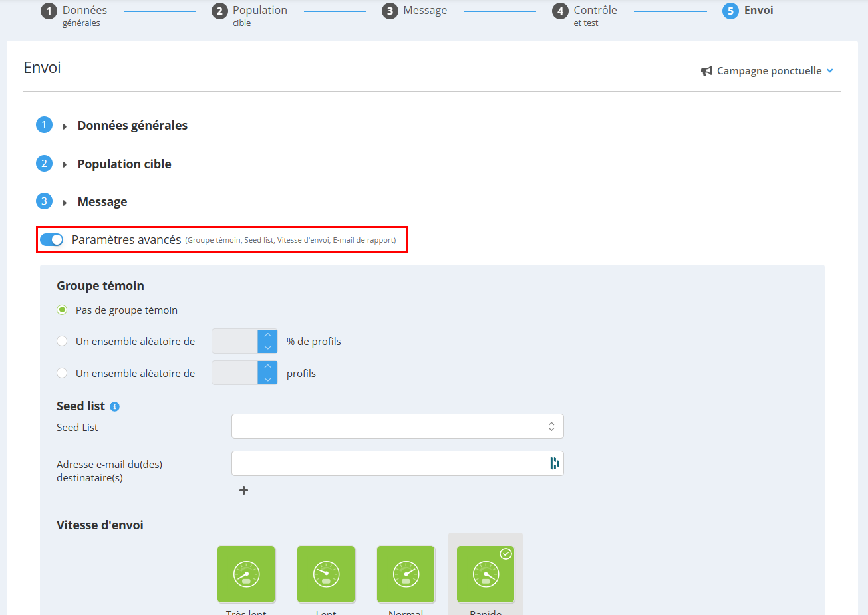Screen dimensions: 868x615
Task: Open the Seed List dropdown
Action: click(x=398, y=426)
